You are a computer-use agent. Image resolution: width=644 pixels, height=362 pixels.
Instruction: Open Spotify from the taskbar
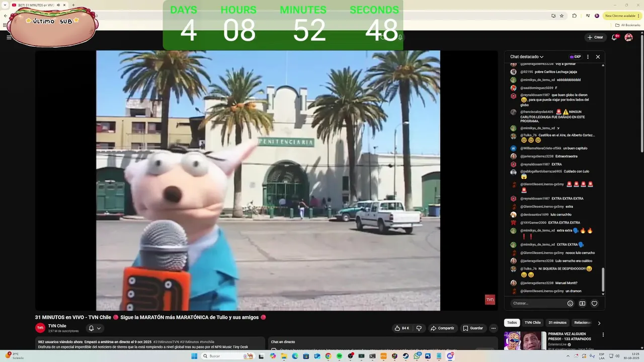click(x=339, y=356)
